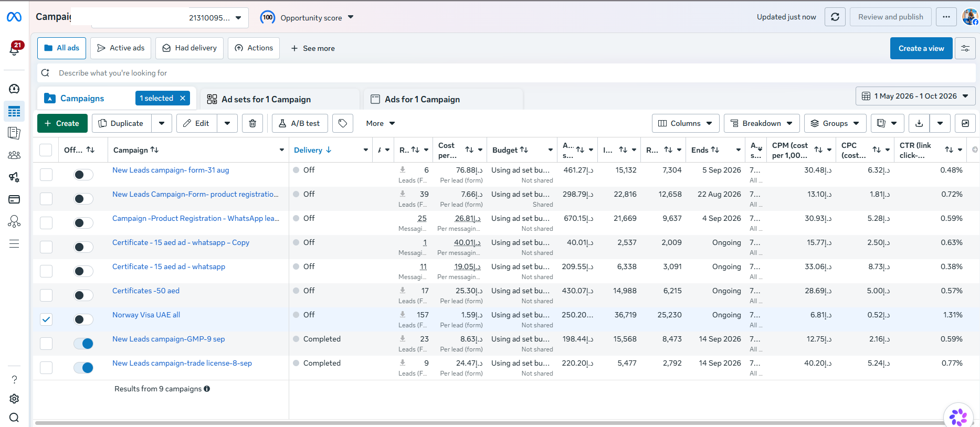Turn off trade license-8-sep campaign toggle
This screenshot has height=427, width=980.
(x=83, y=368)
